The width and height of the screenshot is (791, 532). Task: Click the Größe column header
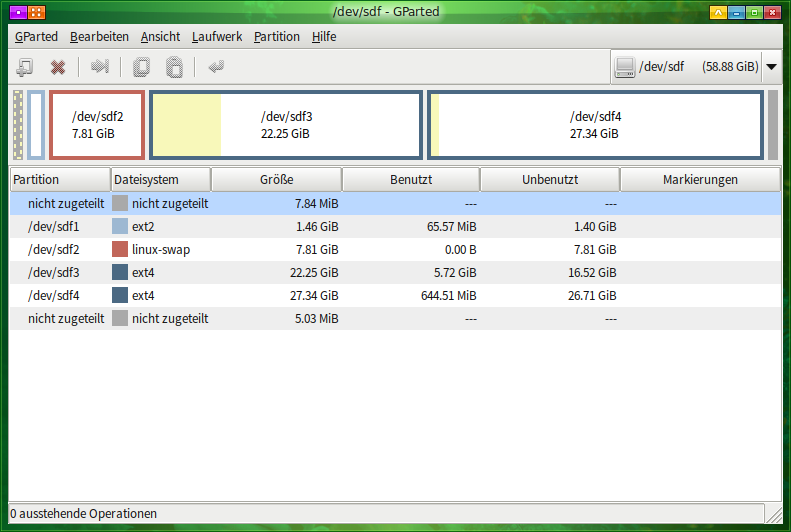click(x=276, y=180)
